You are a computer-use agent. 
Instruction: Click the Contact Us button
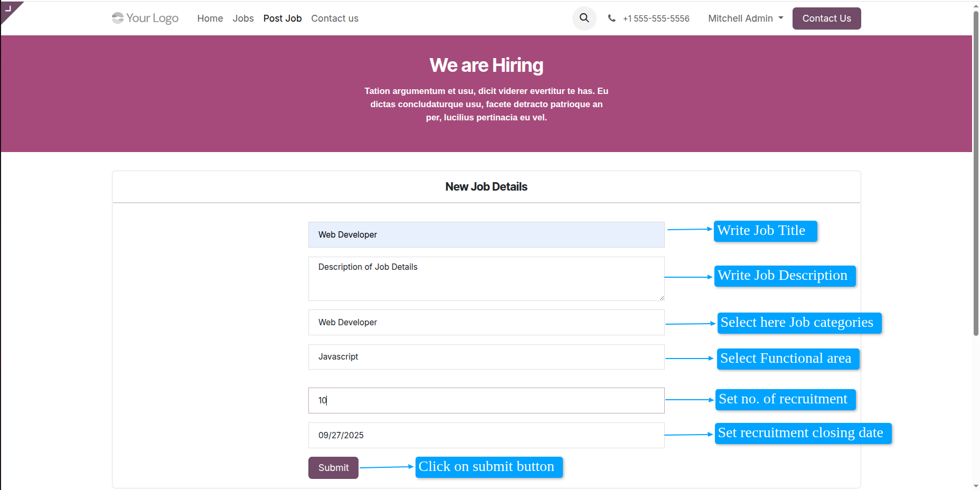click(826, 18)
